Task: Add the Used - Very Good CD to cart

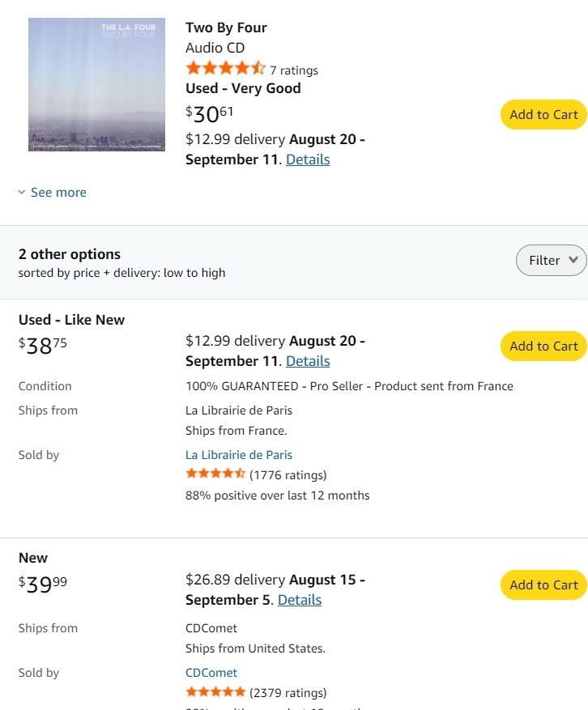Action: (543, 115)
